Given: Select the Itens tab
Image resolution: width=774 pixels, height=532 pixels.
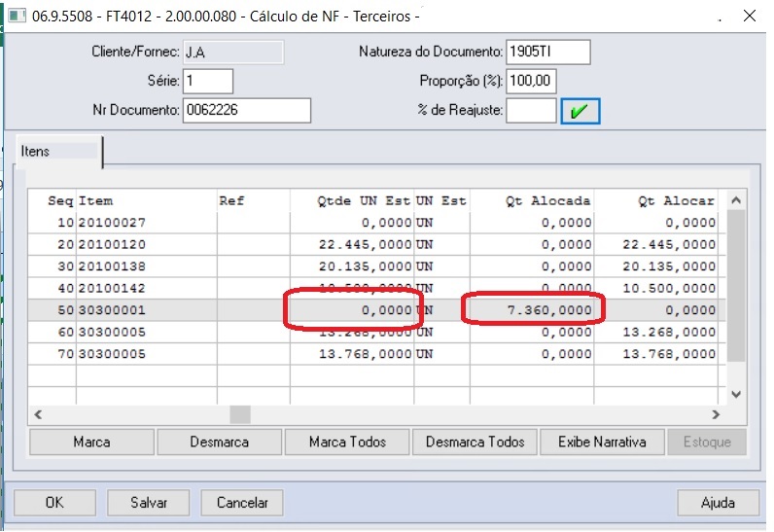Looking at the screenshot, I should 58,151.
